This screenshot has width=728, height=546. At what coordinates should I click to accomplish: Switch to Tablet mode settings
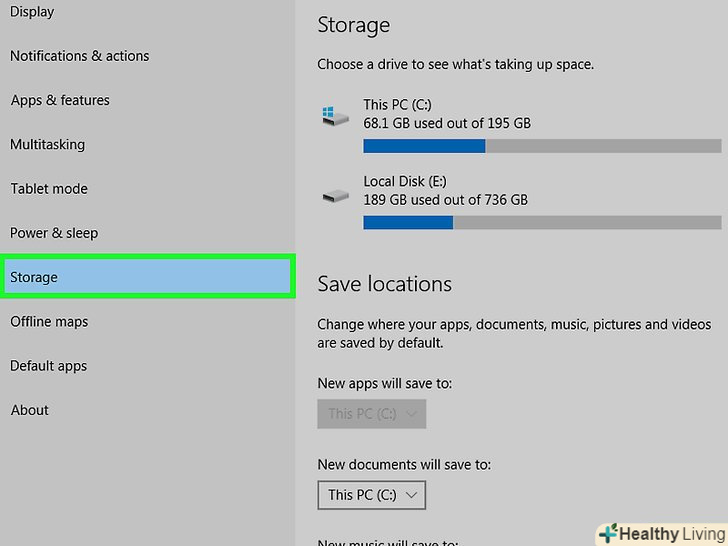point(49,189)
